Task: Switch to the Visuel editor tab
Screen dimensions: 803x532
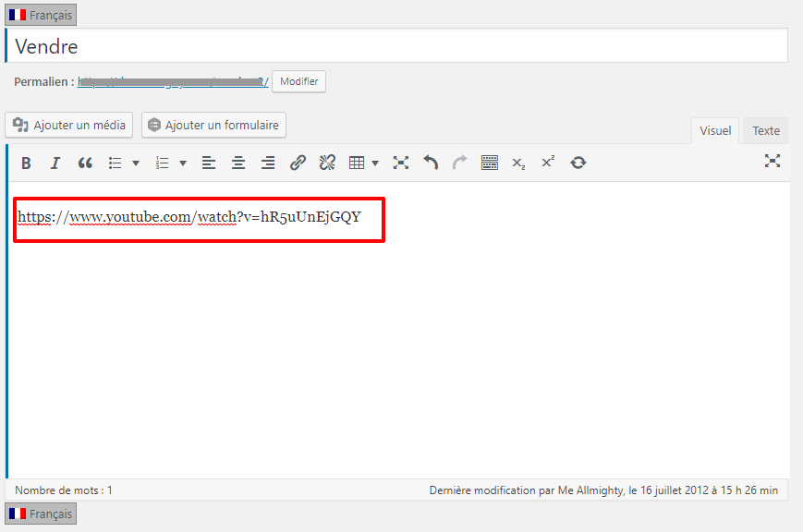Action: click(715, 130)
